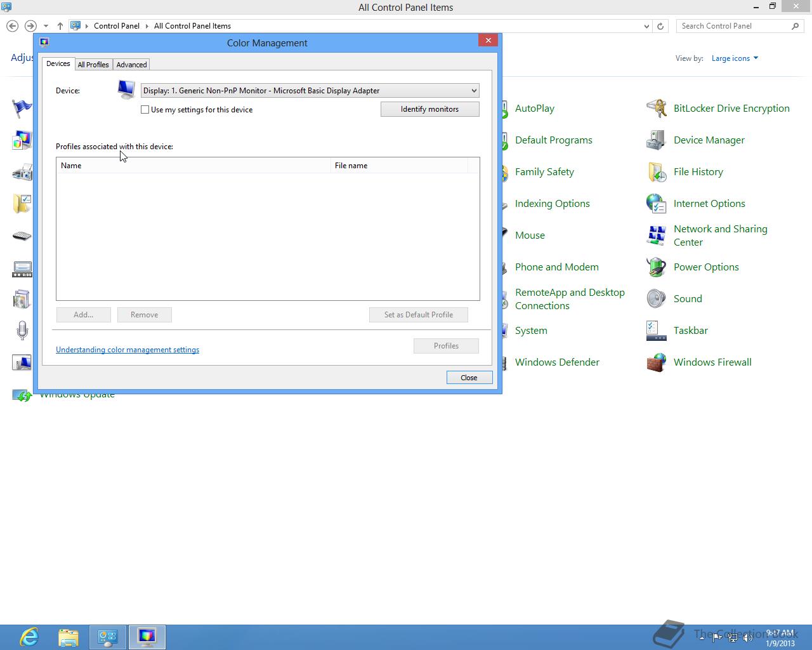Open Mouse settings link
Viewport: 812px width, 650px height.
coord(530,235)
